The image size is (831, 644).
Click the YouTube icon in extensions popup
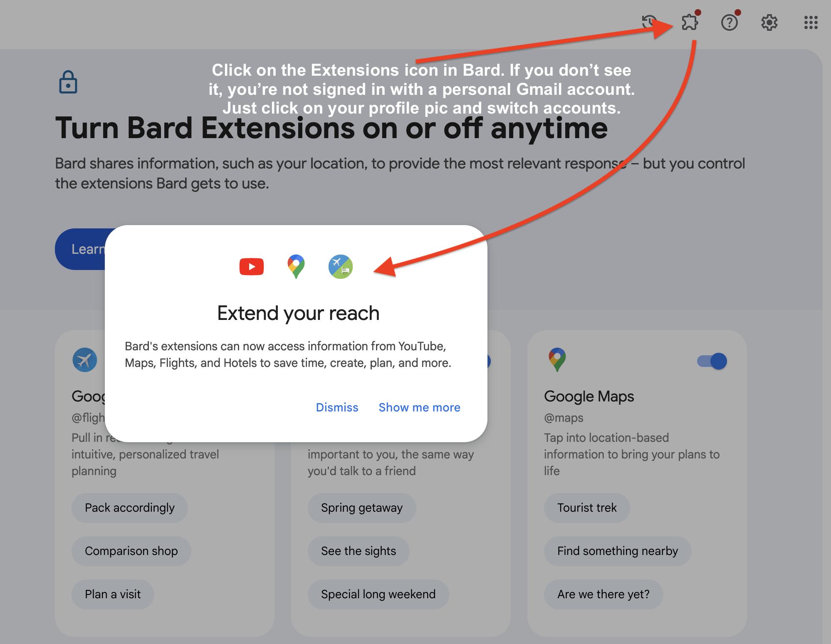252,266
